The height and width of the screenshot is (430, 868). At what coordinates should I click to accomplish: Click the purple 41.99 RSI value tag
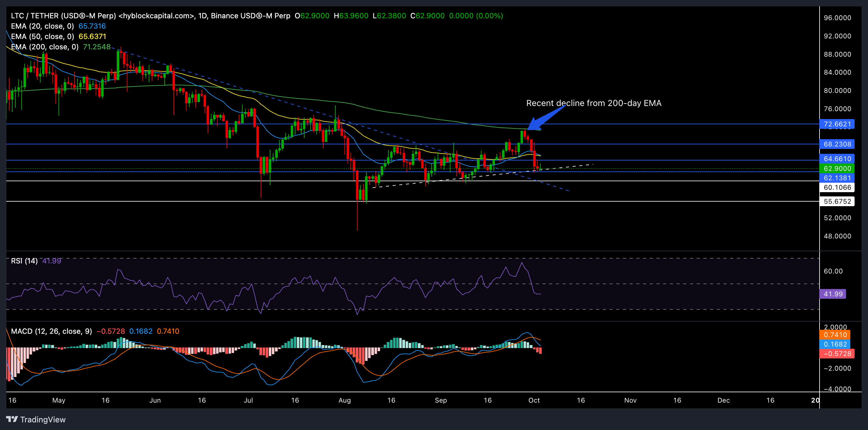coord(833,294)
